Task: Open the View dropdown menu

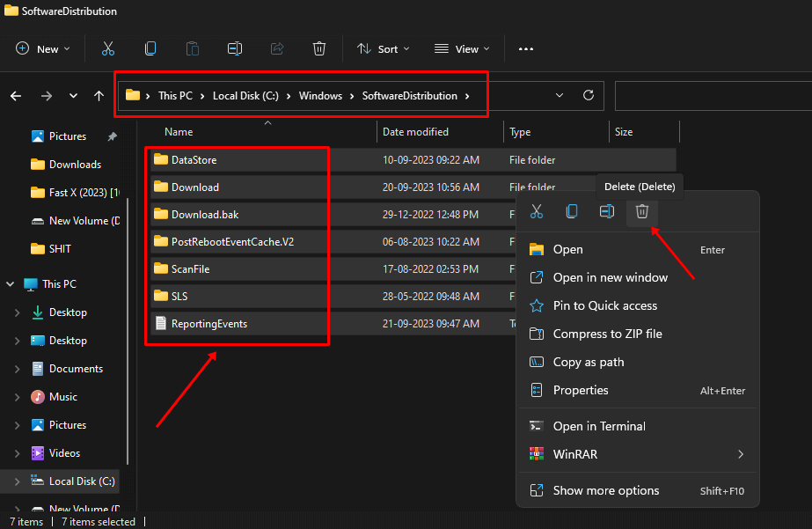Action: coord(460,49)
